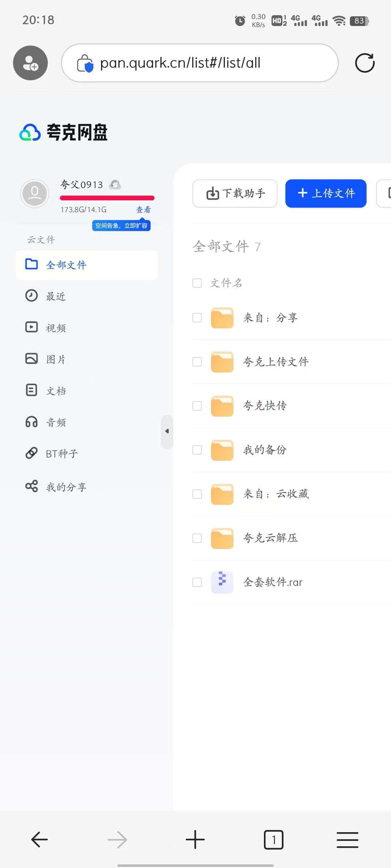Viewport: 391px width, 868px height.
Task: Open the 来自：分享 folder
Action: pyautogui.click(x=270, y=318)
